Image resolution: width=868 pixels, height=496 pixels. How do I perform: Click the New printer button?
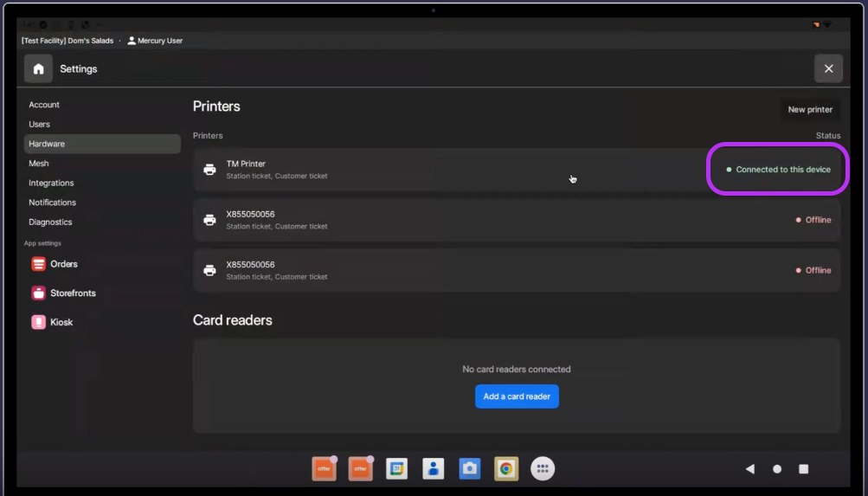[x=809, y=110]
